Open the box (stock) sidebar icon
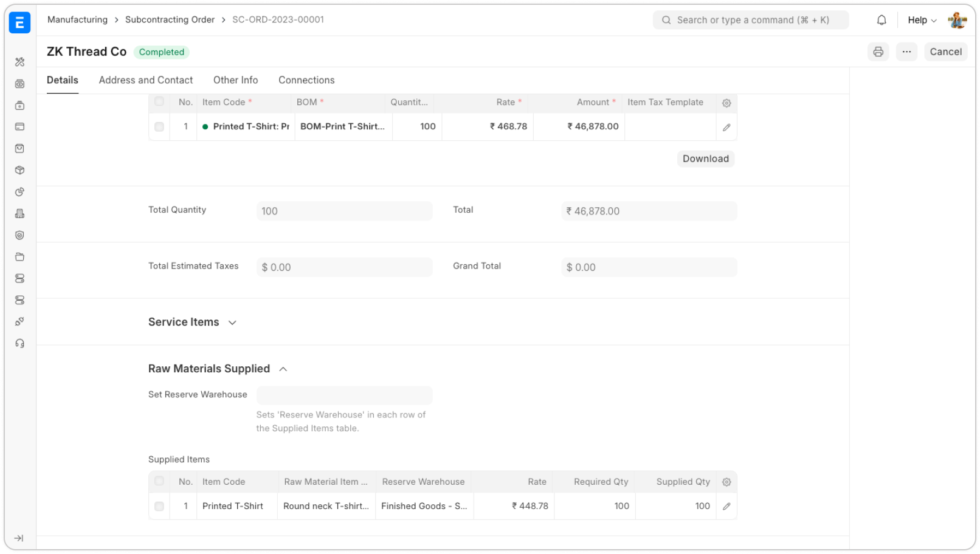The height and width of the screenshot is (554, 980). coord(19,170)
